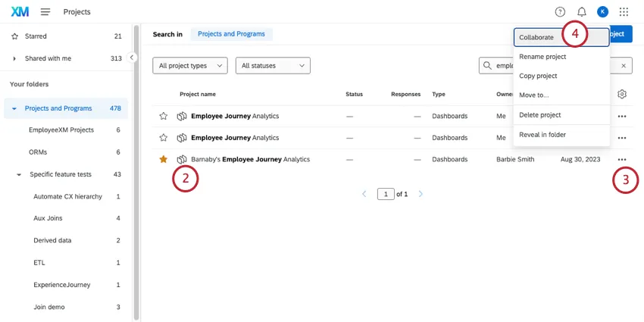Image resolution: width=644 pixels, height=322 pixels.
Task: Clear the search field with X
Action: click(x=624, y=66)
